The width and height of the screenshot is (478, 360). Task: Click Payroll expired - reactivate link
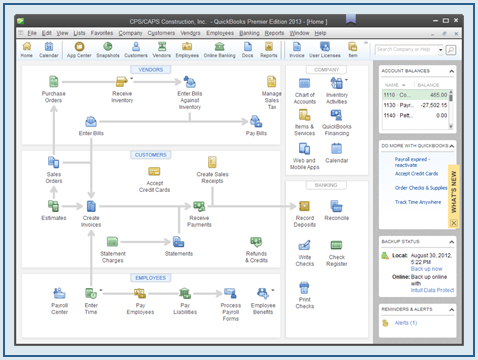pos(412,162)
